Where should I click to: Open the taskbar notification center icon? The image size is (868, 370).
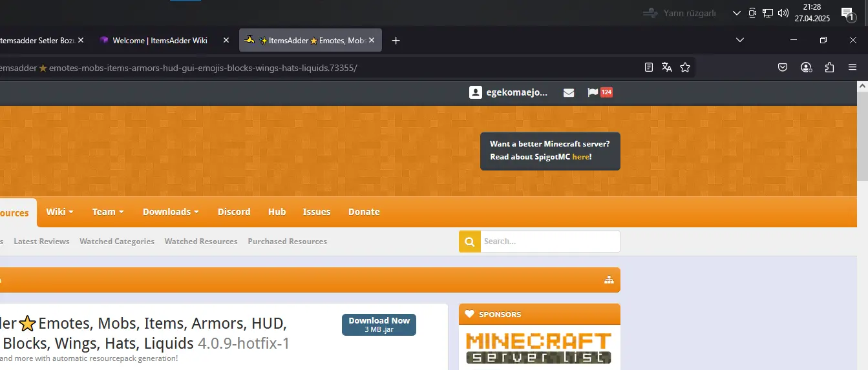[847, 13]
